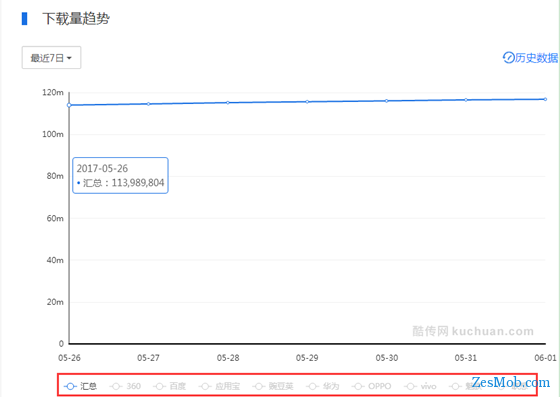The image size is (560, 397).
Task: Click the 05-30 data point on line
Action: coord(386,101)
